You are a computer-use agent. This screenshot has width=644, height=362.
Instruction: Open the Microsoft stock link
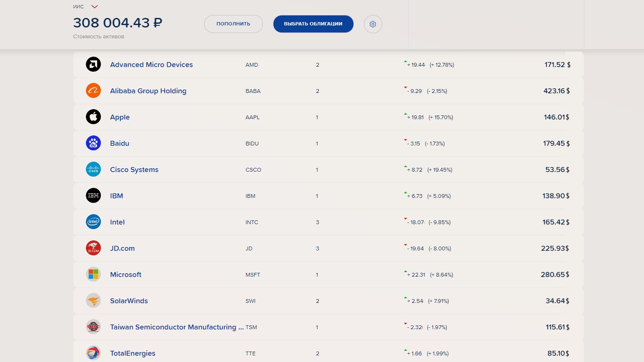(x=125, y=275)
